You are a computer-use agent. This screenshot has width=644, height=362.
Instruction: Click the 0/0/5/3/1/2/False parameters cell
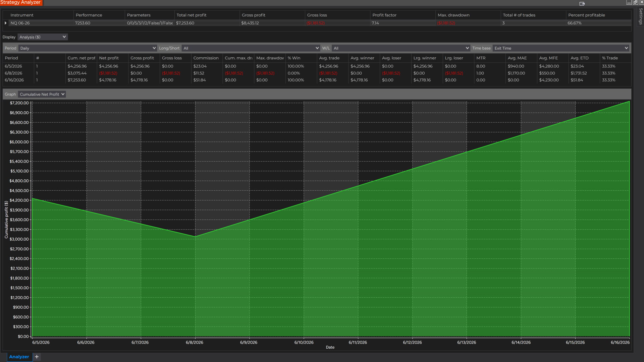(150, 23)
